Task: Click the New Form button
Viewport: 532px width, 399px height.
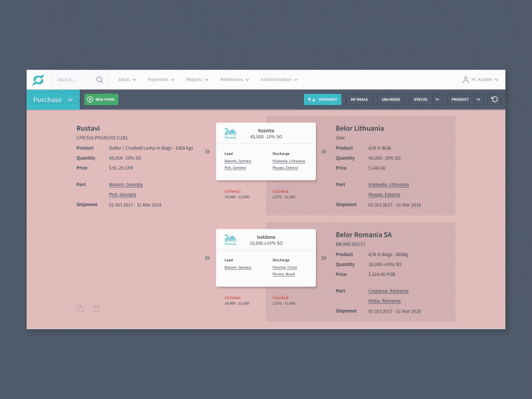Action: pos(100,99)
